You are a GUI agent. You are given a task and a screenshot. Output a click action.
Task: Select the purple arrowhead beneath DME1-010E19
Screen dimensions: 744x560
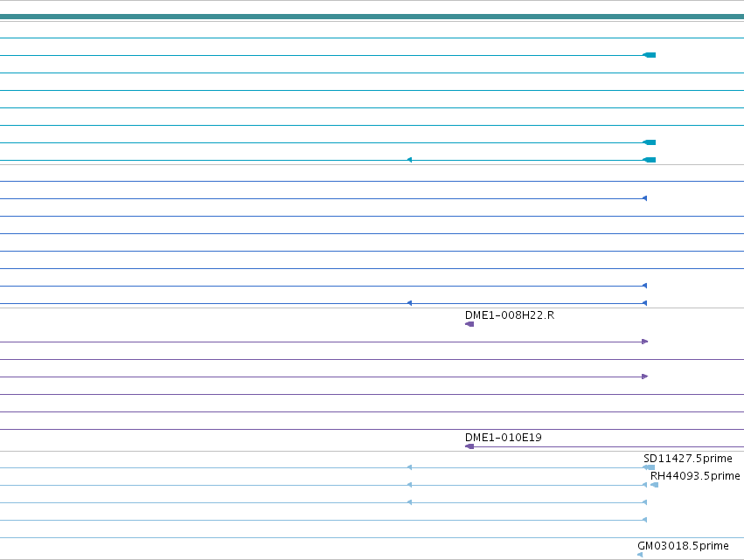point(469,446)
